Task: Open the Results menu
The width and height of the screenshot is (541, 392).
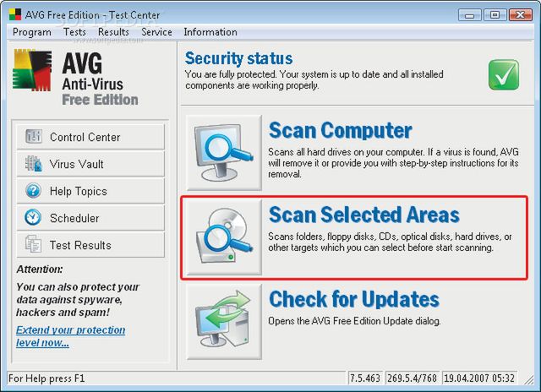Action: (113, 32)
